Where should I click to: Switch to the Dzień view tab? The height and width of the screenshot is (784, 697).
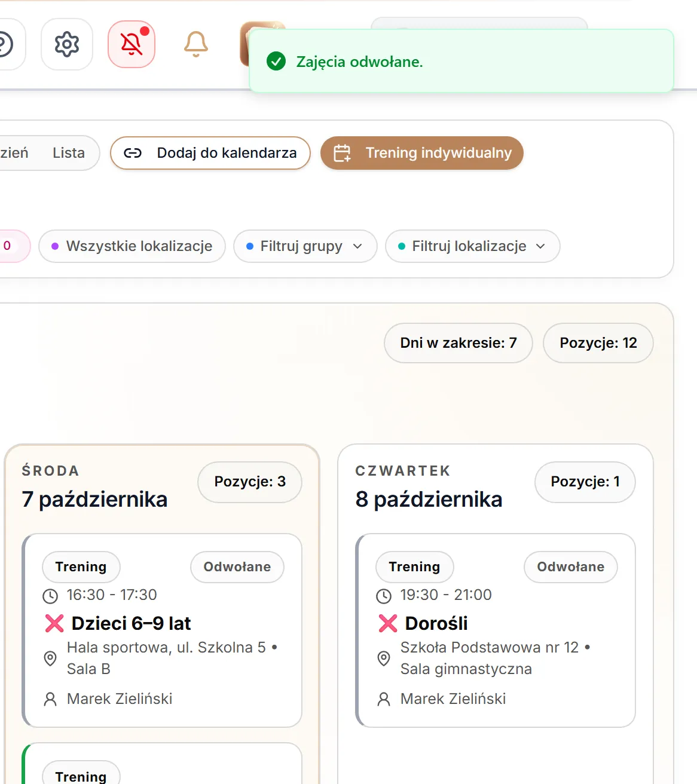pyautogui.click(x=14, y=153)
